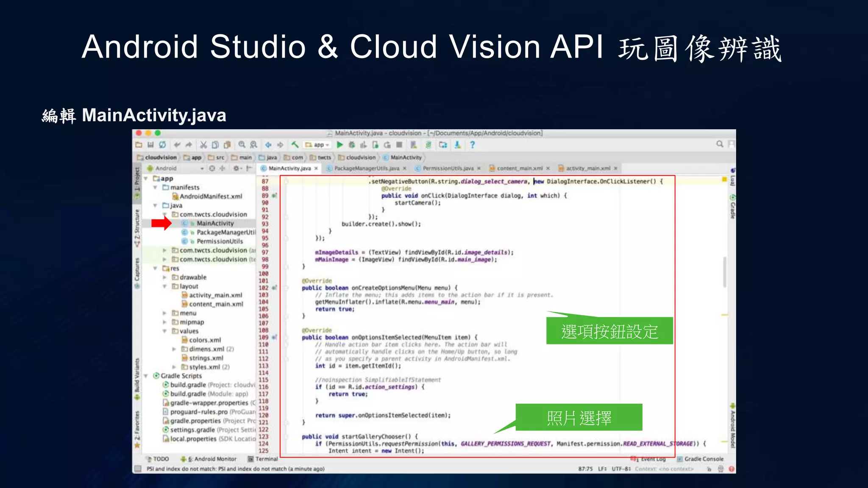
Task: Open the TODO tool window
Action: 158,459
